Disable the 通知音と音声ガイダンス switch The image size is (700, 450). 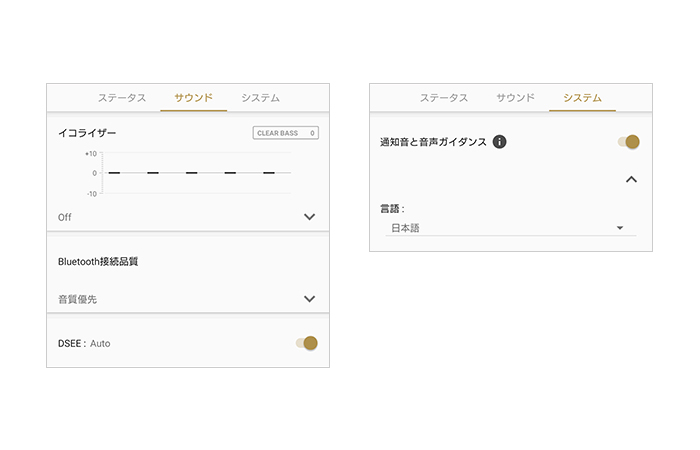pos(629,142)
